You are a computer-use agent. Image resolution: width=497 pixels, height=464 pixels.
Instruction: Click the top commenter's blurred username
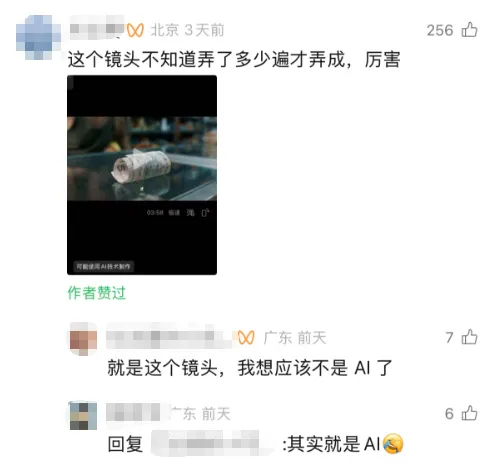97,28
